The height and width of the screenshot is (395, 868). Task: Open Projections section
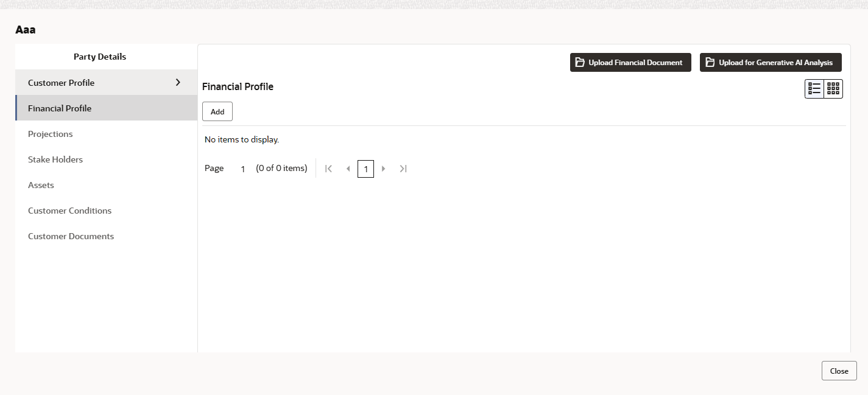[106, 133]
